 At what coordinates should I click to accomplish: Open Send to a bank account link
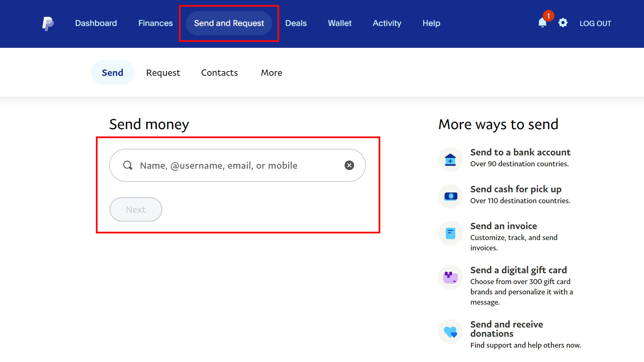coord(520,152)
